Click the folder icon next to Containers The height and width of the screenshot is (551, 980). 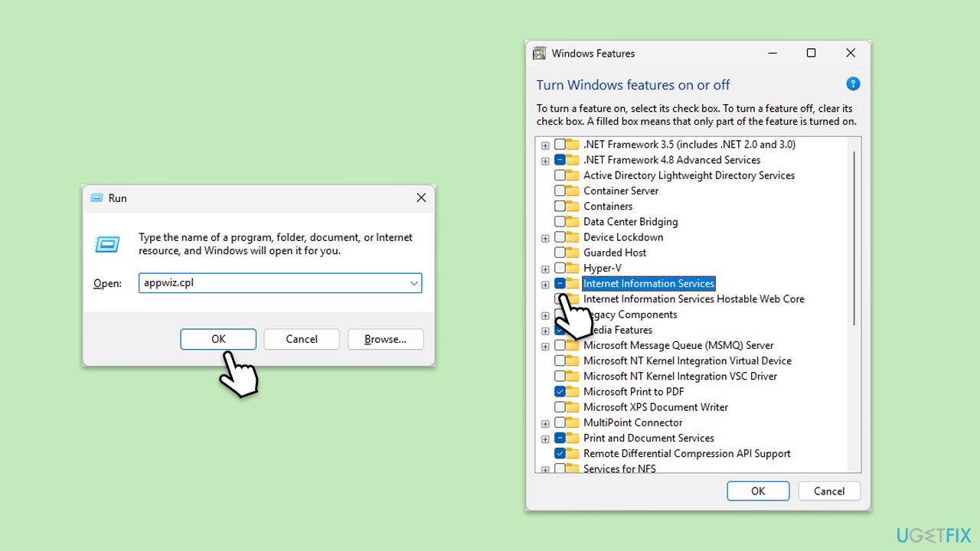coord(573,206)
